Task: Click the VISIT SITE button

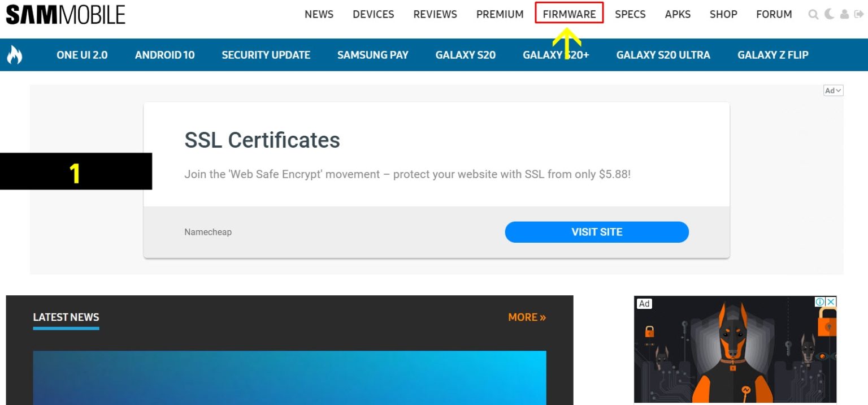Action: coord(597,232)
